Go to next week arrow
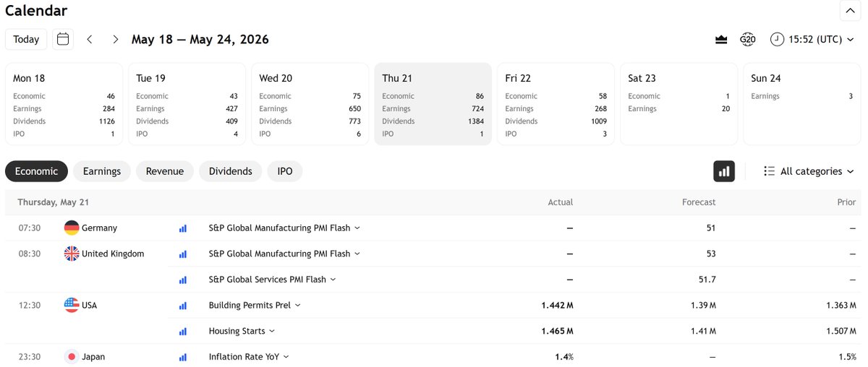This screenshot has width=868, height=367. [x=115, y=39]
